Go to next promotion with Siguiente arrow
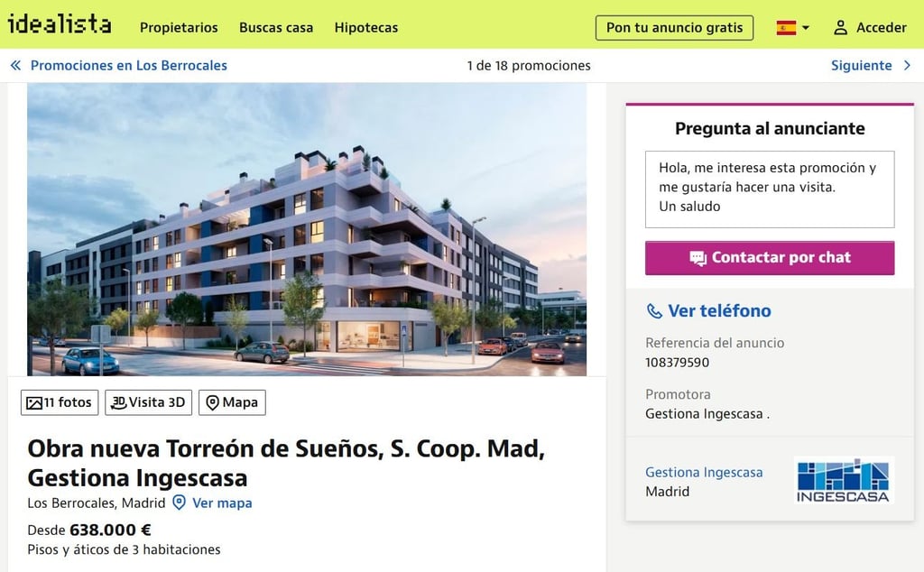The width and height of the screenshot is (924, 572). pyautogui.click(x=908, y=65)
